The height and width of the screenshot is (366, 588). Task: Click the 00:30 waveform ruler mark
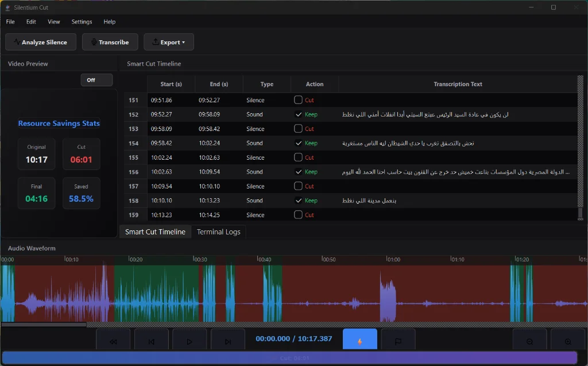[x=200, y=259]
